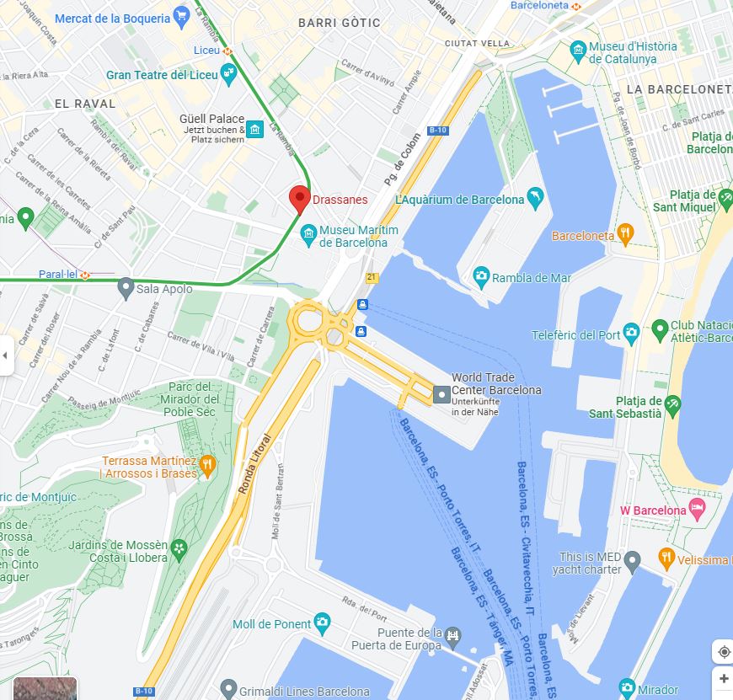Select the Mercat de la Boqueria shopping cart marker

pos(181,19)
